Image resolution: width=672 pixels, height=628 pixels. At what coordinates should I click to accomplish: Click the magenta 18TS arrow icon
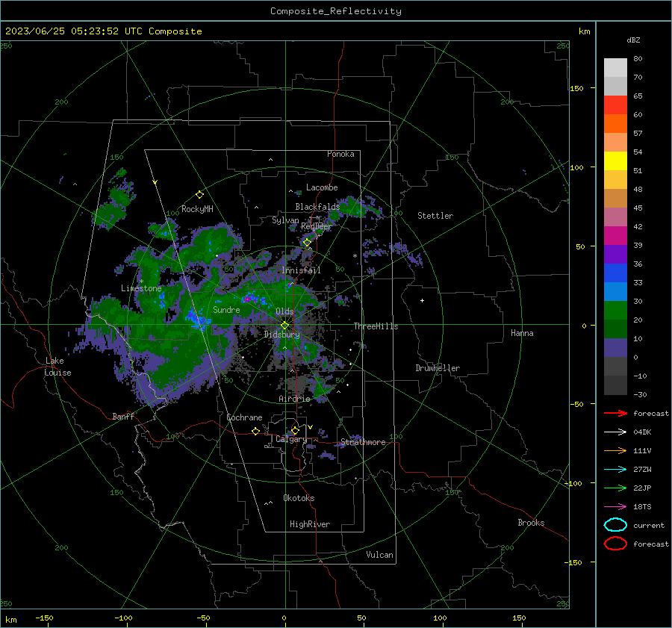[x=615, y=507]
